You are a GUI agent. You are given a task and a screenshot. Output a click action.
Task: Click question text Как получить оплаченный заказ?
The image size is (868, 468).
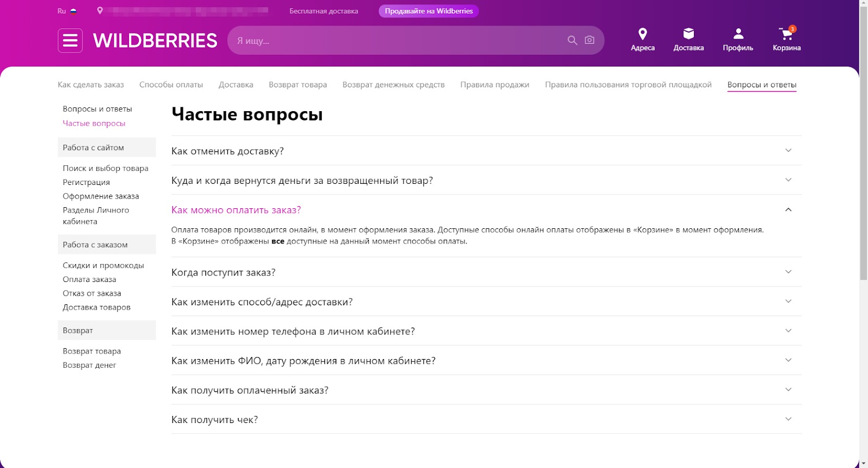pyautogui.click(x=250, y=390)
